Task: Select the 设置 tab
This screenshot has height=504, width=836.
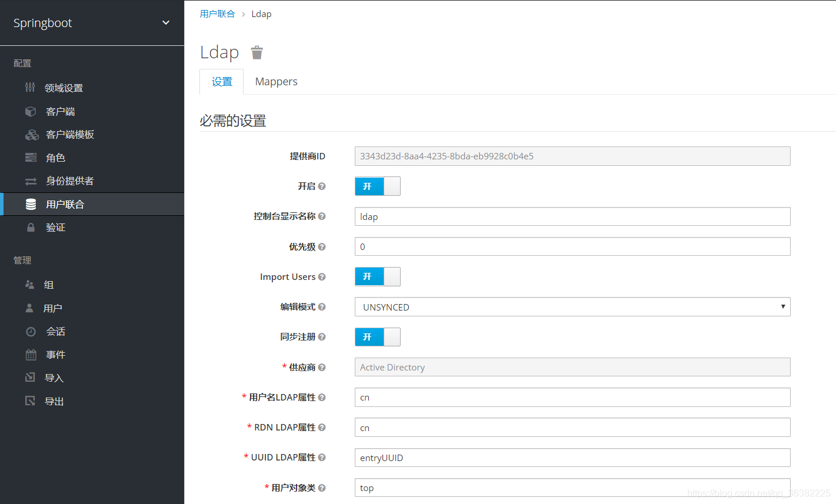Action: tap(222, 82)
